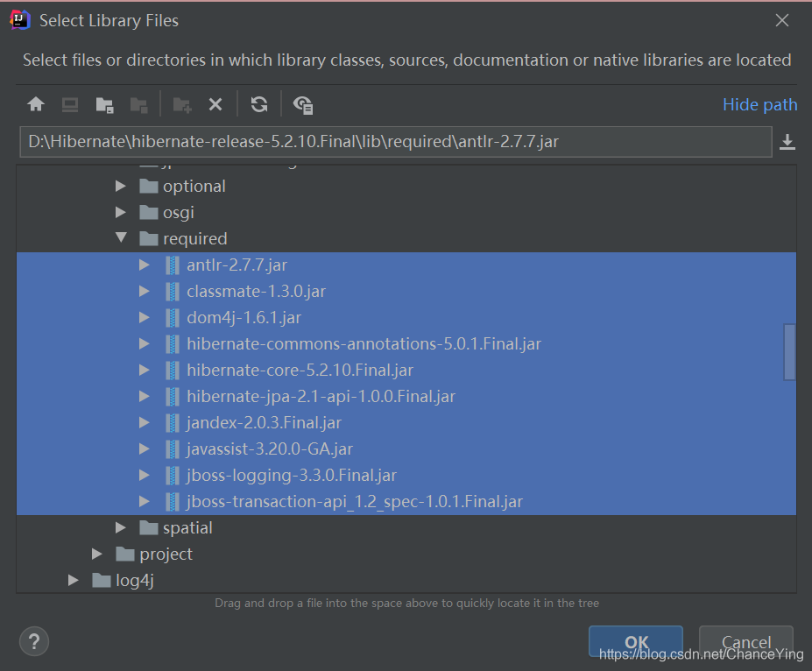This screenshot has width=812, height=671.
Task: Click the New Folder toolbar icon
Action: click(x=182, y=105)
